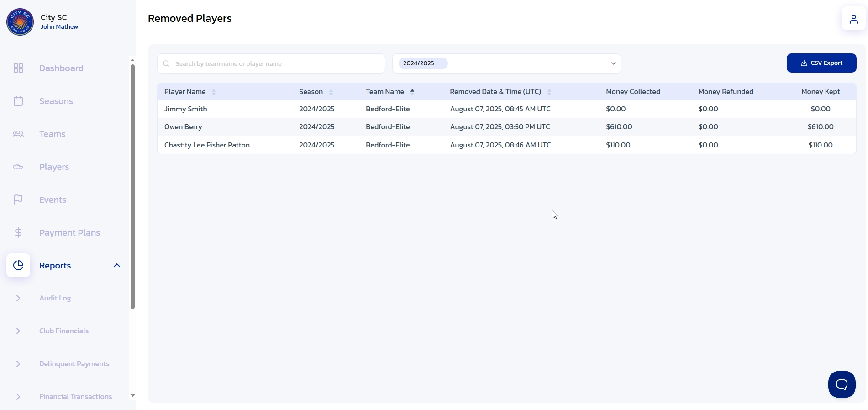Click the 08:45 AM UTC removal date
Image resolution: width=868 pixels, height=410 pixels.
pyautogui.click(x=500, y=109)
